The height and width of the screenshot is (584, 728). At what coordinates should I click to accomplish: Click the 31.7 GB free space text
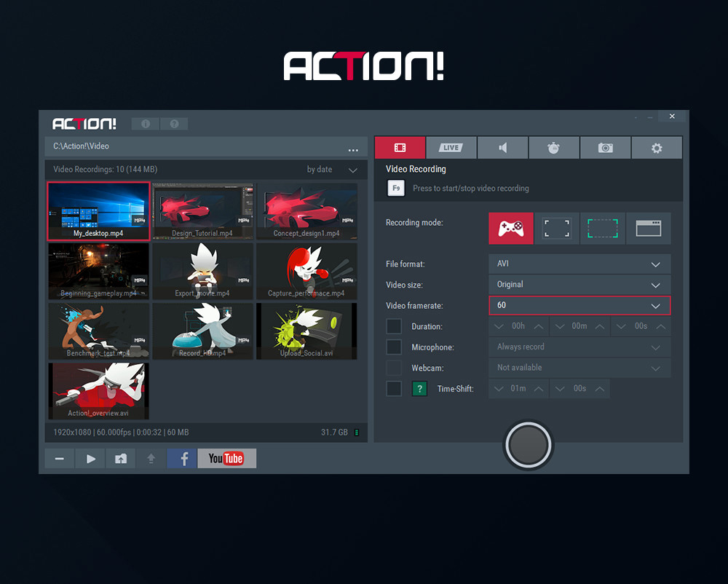coord(334,433)
